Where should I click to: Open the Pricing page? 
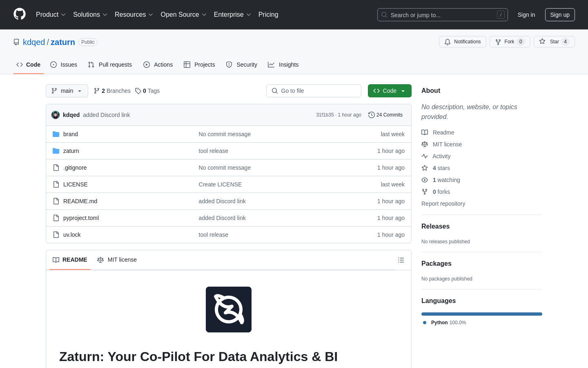[268, 14]
